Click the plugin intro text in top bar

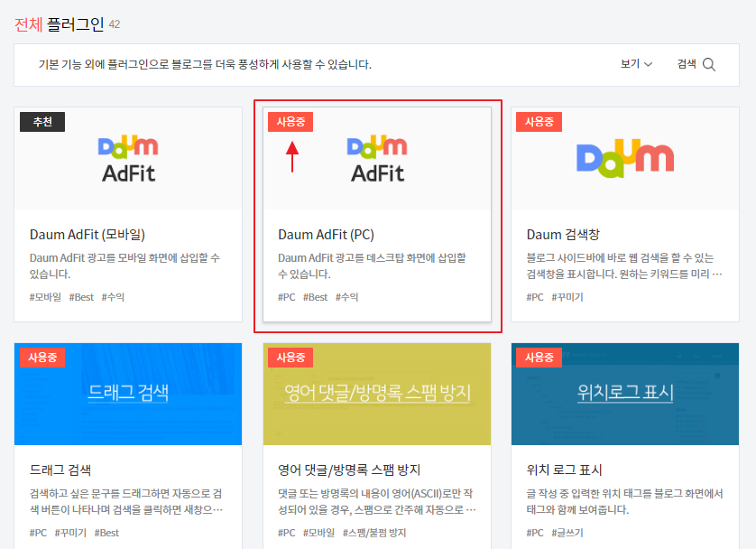click(205, 64)
